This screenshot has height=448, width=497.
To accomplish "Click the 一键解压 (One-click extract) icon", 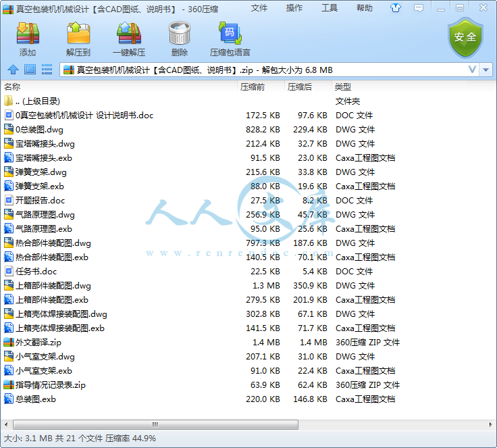I will click(129, 33).
